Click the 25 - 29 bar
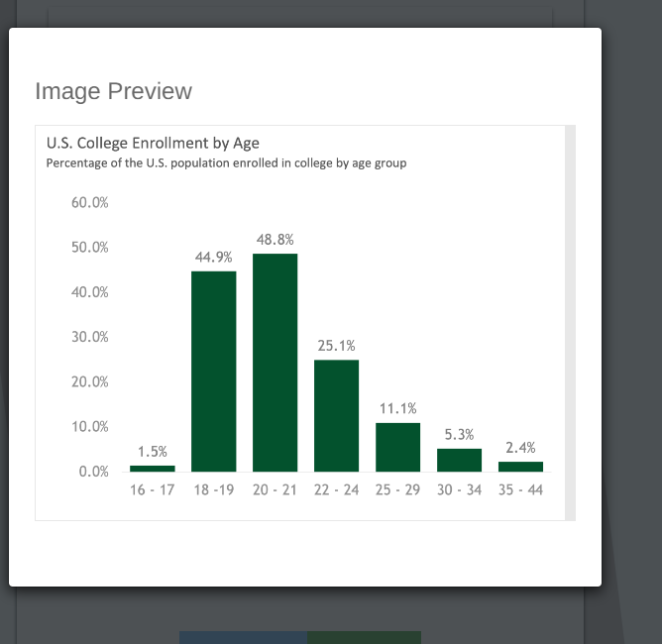The image size is (662, 644). tap(397, 447)
